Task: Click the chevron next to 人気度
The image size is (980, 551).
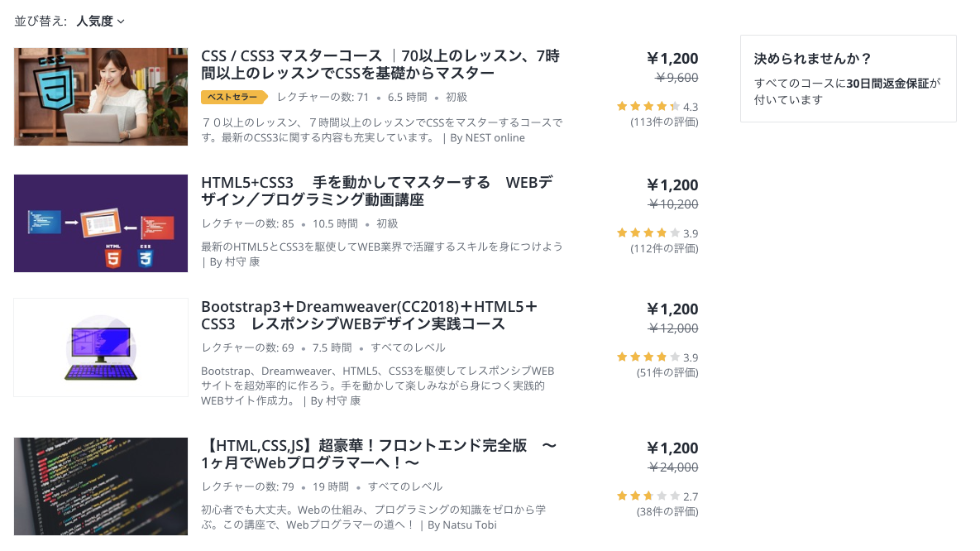Action: point(122,22)
